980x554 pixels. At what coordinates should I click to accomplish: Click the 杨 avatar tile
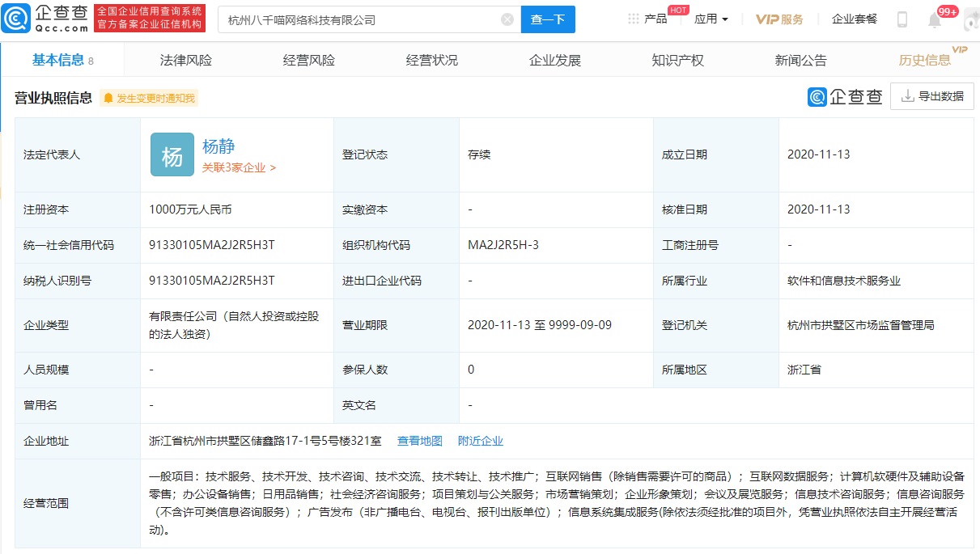(172, 154)
